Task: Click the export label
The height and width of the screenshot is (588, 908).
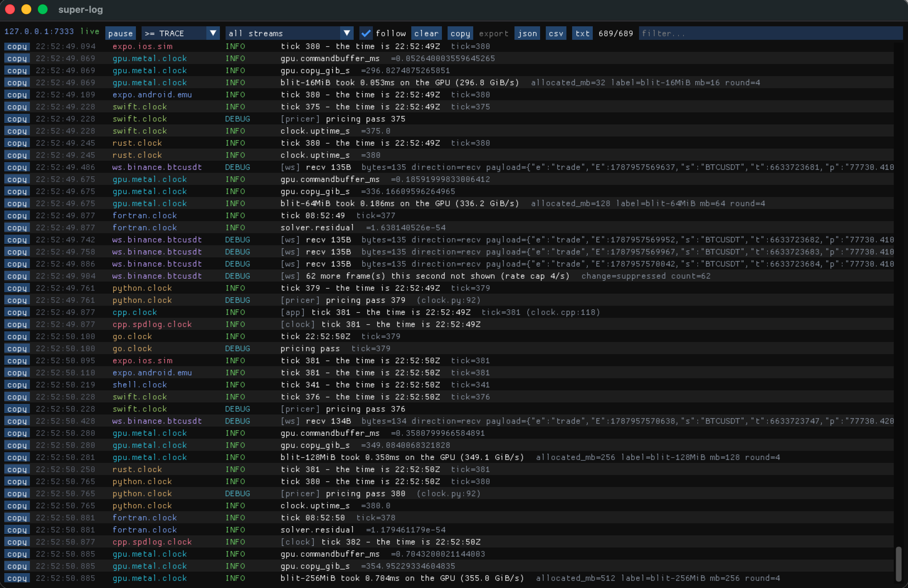Action: pos(493,33)
